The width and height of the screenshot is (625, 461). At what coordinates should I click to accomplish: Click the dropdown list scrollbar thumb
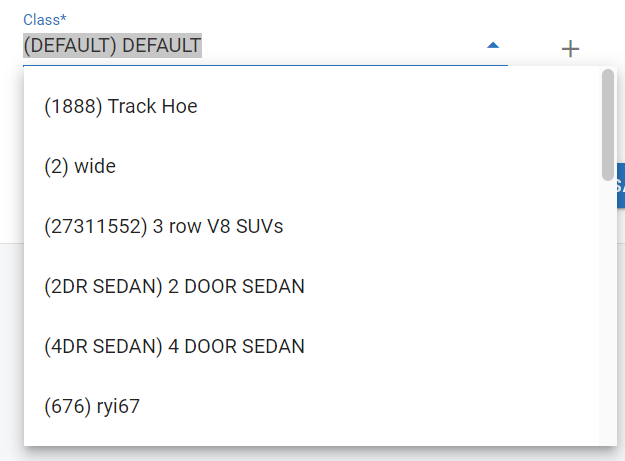click(x=607, y=124)
